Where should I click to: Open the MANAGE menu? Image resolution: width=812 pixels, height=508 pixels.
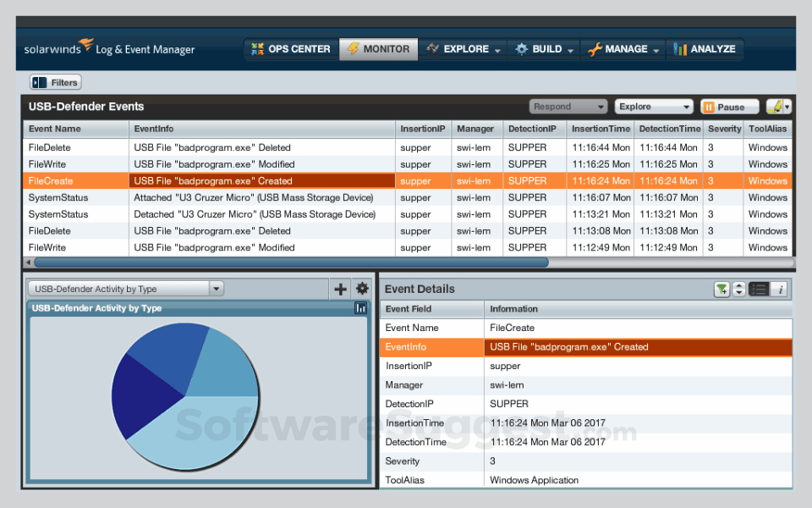click(x=623, y=49)
